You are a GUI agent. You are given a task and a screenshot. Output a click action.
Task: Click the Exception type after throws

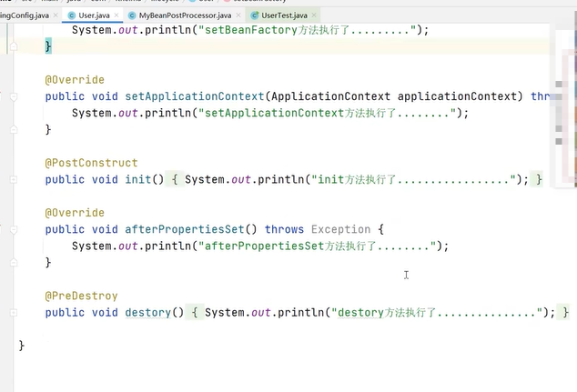[x=340, y=229]
